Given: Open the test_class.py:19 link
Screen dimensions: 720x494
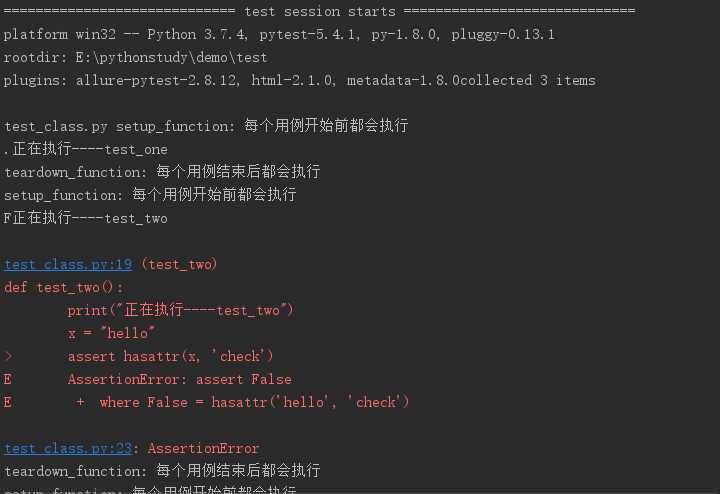Looking at the screenshot, I should 68,264.
